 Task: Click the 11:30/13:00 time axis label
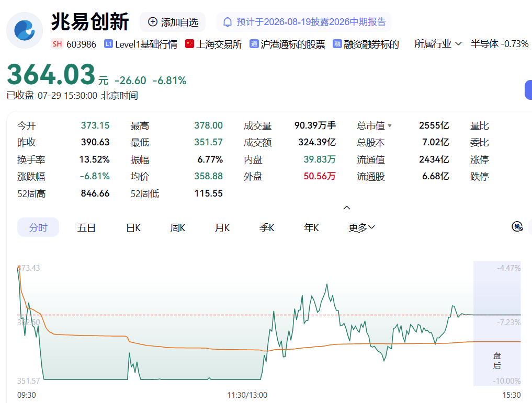click(x=247, y=395)
